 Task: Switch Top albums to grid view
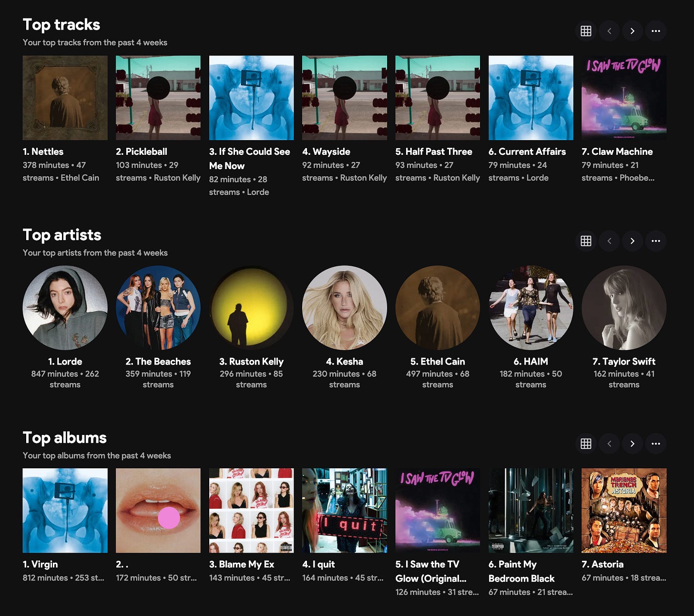(586, 444)
